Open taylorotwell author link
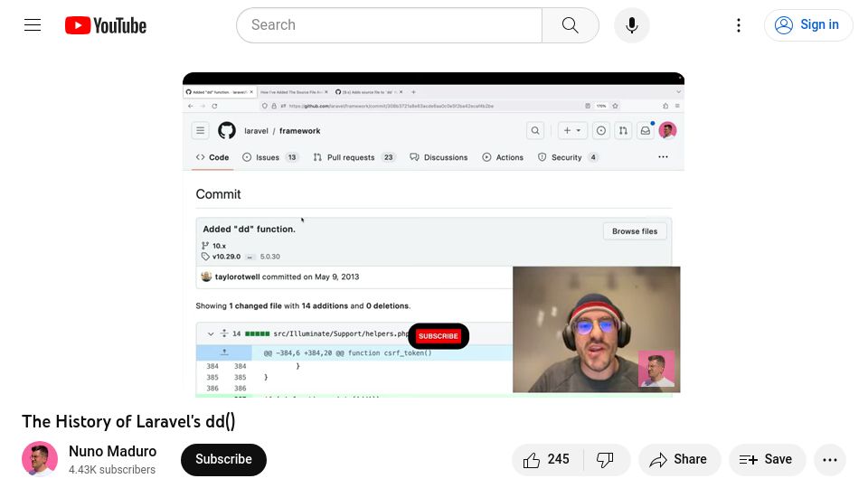The height and width of the screenshot is (488, 868). pyautogui.click(x=237, y=277)
